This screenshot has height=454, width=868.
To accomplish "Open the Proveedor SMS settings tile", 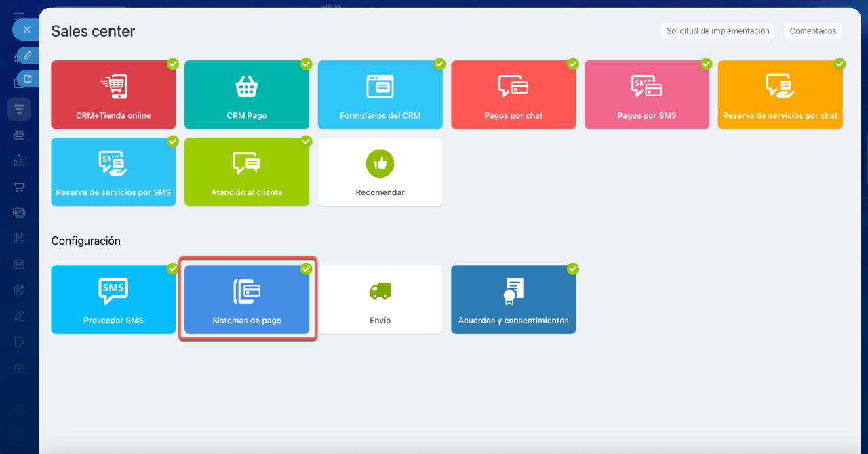I will click(113, 300).
